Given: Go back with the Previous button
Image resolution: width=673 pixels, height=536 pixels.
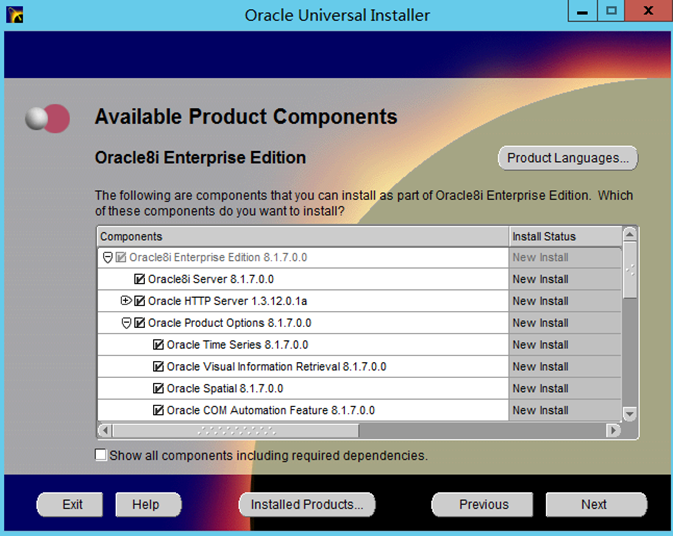Looking at the screenshot, I should coord(482,504).
